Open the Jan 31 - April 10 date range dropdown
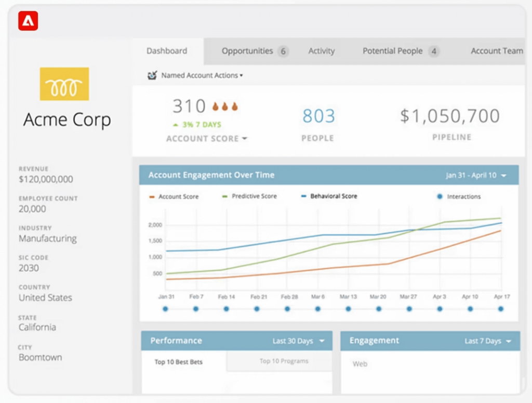The width and height of the screenshot is (532, 403). tap(476, 176)
